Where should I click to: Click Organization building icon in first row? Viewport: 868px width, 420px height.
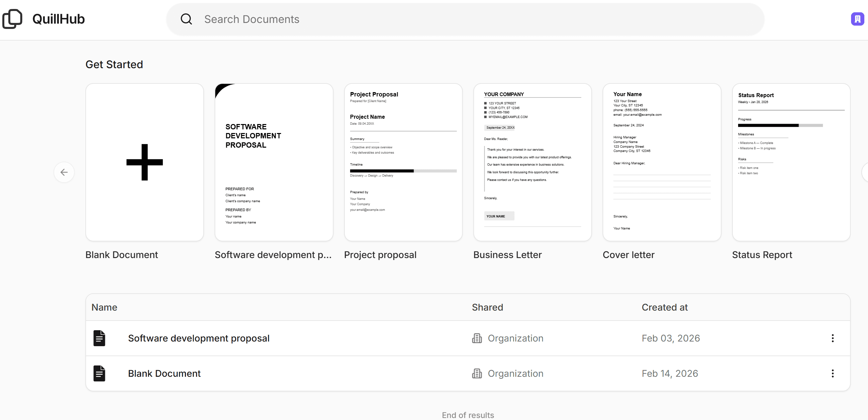pyautogui.click(x=477, y=338)
